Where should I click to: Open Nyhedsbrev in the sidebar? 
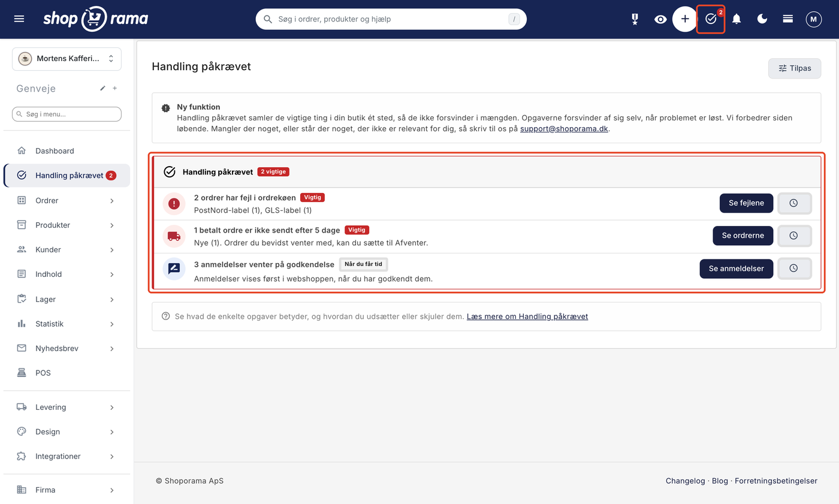[67, 348]
